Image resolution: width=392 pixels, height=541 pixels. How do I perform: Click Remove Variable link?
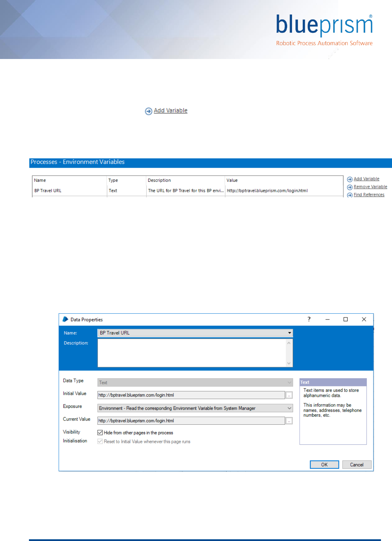point(370,187)
